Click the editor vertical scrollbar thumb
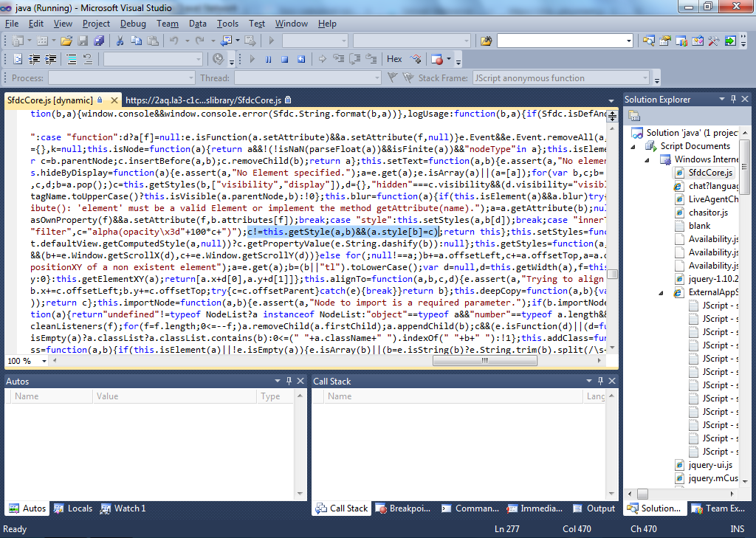 (x=612, y=275)
